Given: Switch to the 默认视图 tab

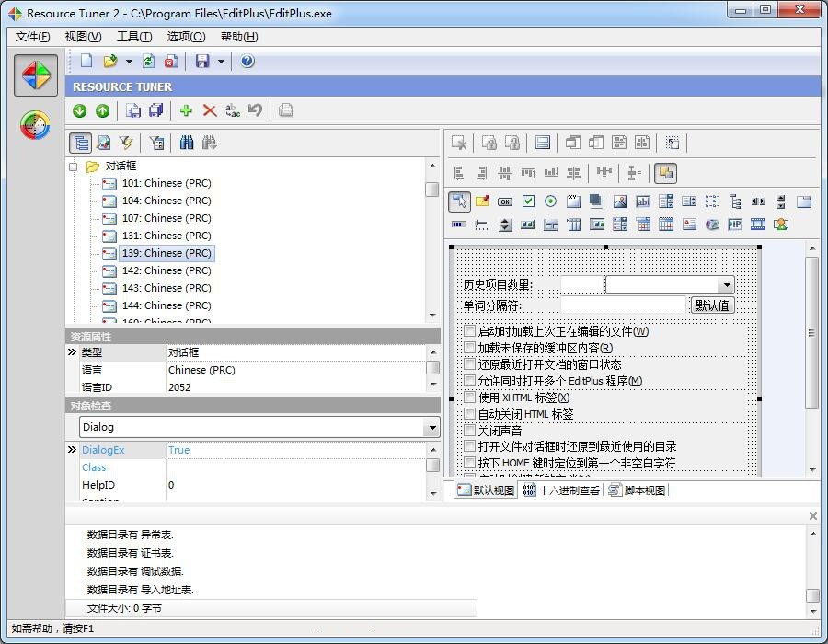Looking at the screenshot, I should coord(486,489).
